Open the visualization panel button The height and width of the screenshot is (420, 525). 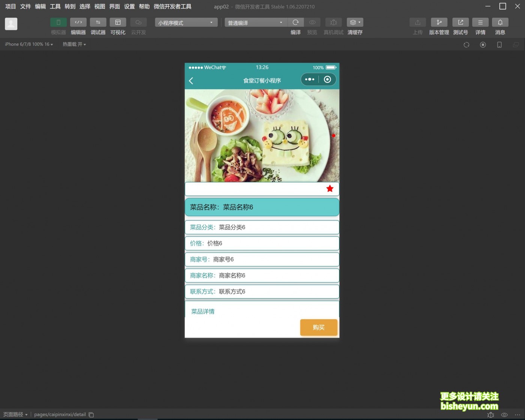[x=118, y=22]
